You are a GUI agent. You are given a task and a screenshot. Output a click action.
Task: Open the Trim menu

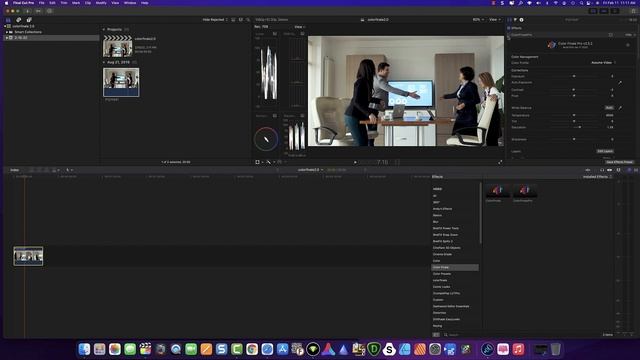point(64,3)
